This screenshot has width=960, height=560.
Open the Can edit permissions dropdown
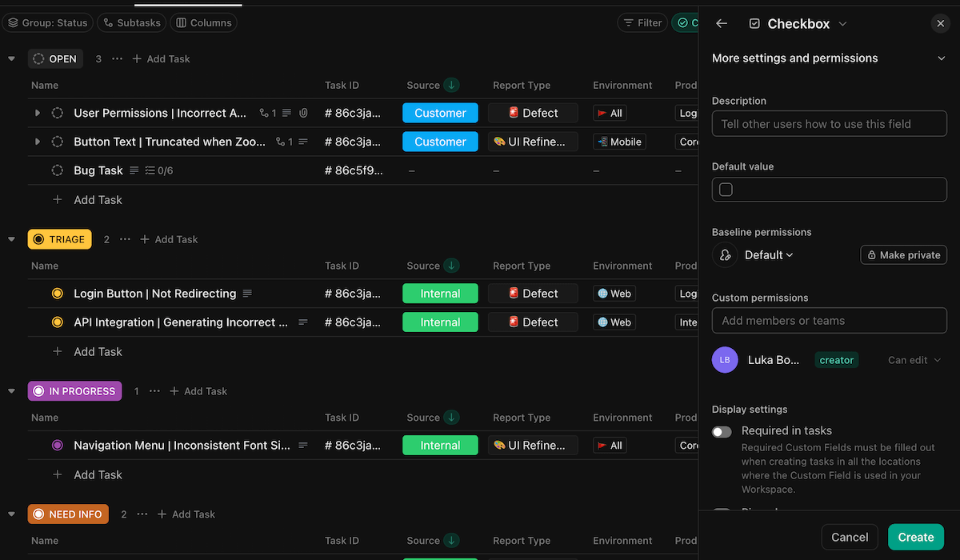pyautogui.click(x=914, y=359)
